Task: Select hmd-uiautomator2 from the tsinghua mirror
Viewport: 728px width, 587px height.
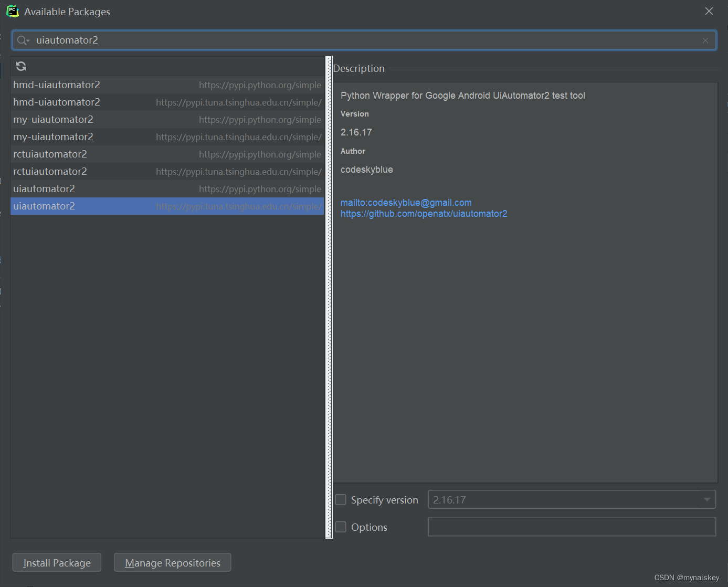Action: (57, 102)
